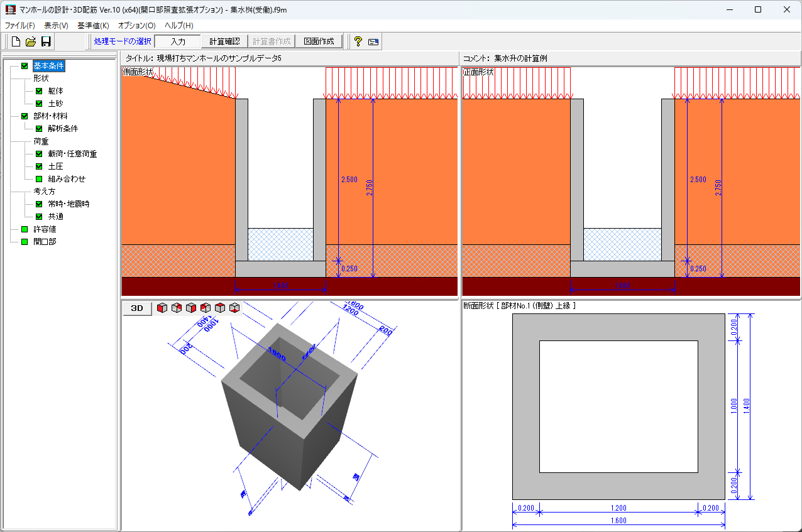Select the 形状 tree node

(41, 79)
